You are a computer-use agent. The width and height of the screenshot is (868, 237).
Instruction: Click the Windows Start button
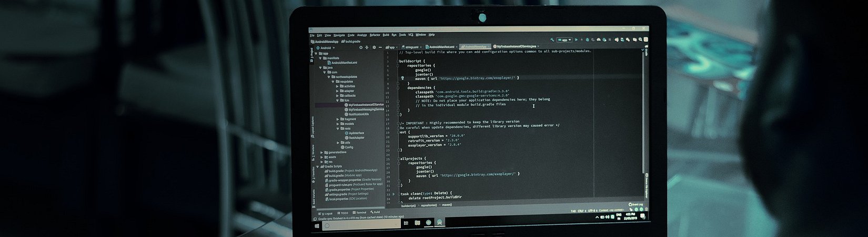pyautogui.click(x=317, y=225)
